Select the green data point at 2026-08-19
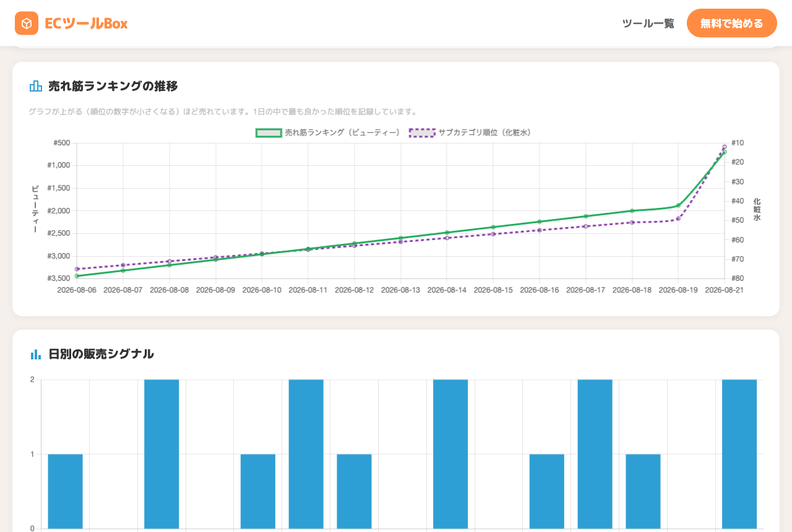 tap(678, 205)
